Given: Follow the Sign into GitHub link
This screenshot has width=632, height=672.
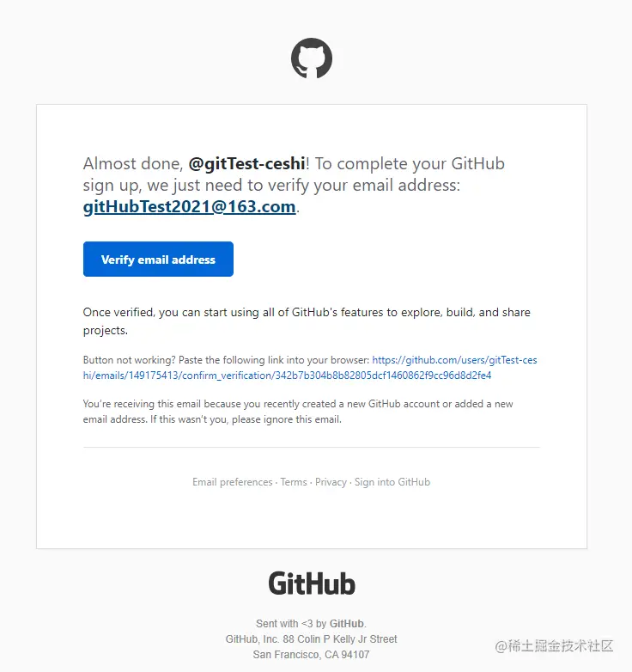Looking at the screenshot, I should 392,482.
